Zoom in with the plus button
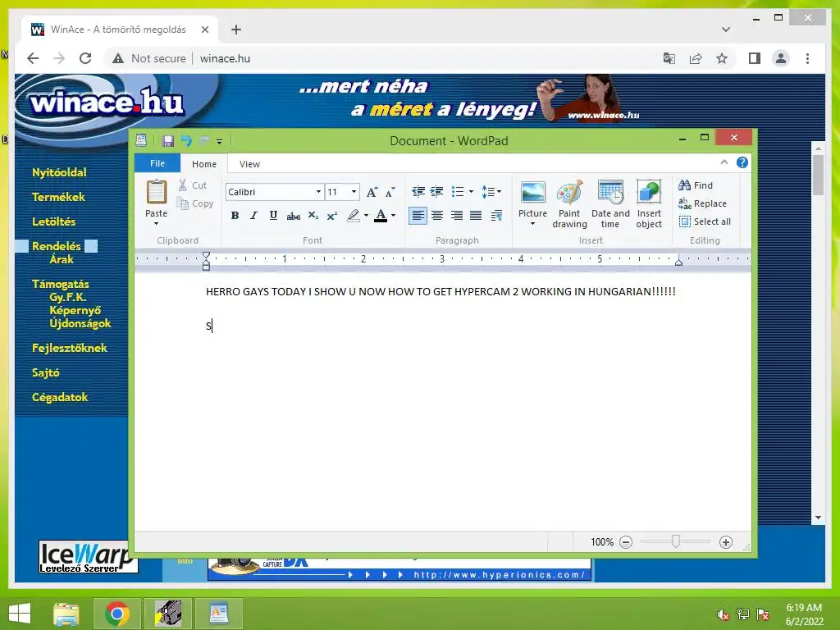This screenshot has width=840, height=630. 726,542
